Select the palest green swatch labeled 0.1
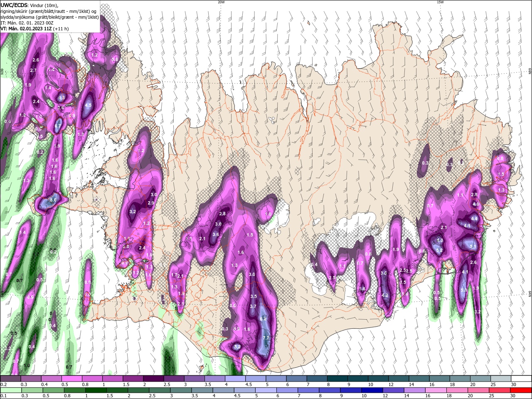Screen dimensions: 532x399 [10, 390]
